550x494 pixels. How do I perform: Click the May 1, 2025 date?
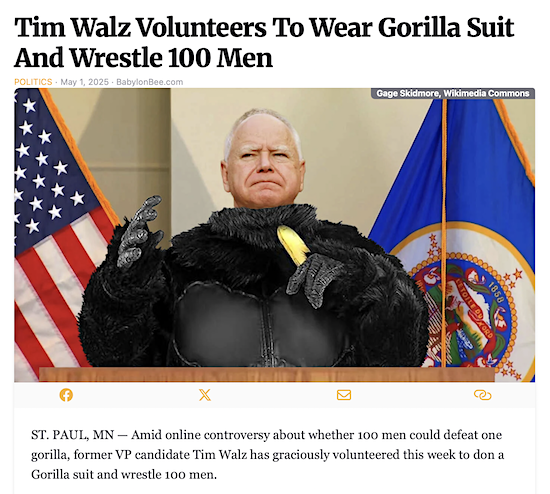click(85, 82)
